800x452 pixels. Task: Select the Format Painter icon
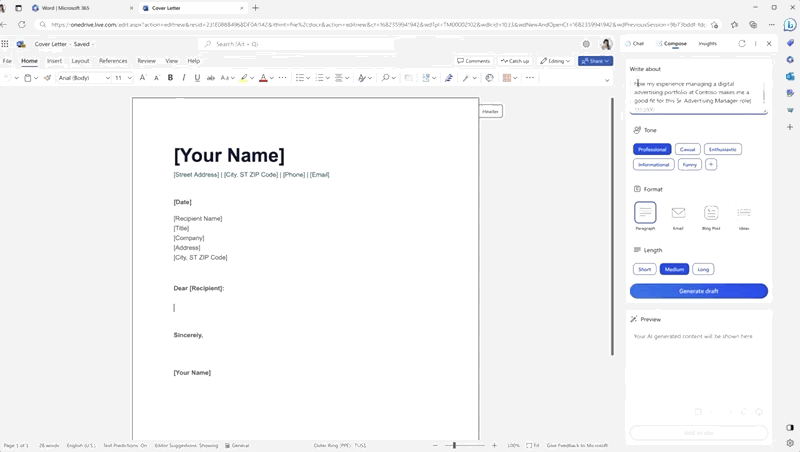pos(47,78)
